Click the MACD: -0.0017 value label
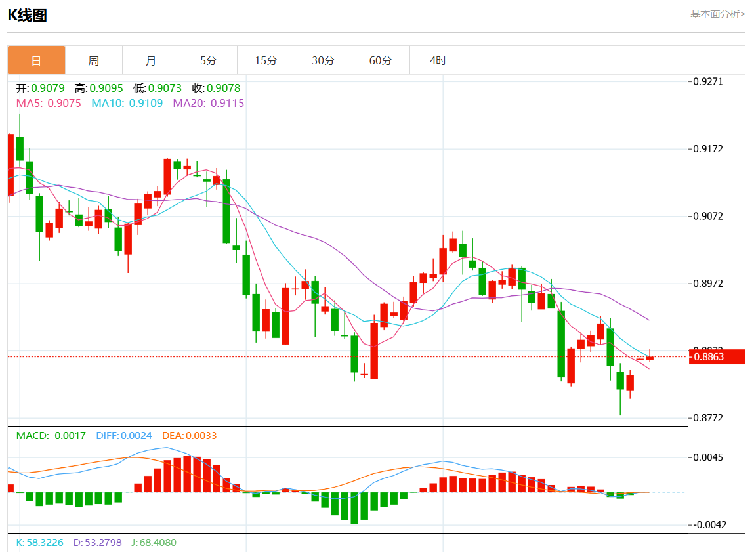 51,435
